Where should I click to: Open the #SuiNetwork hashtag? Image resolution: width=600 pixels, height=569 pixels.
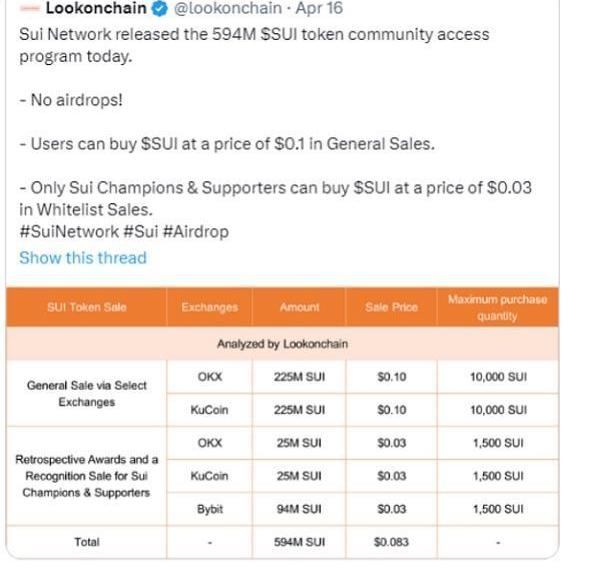point(66,232)
